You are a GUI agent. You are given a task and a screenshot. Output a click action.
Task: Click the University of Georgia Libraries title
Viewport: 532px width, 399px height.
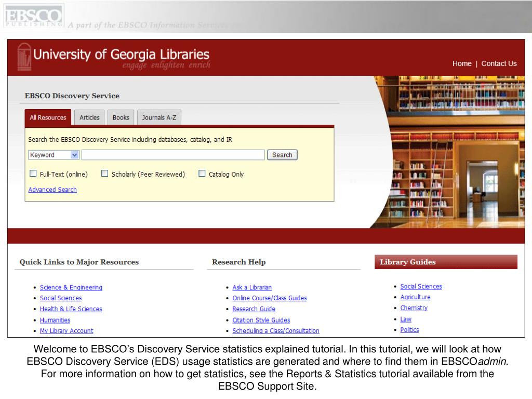click(121, 54)
